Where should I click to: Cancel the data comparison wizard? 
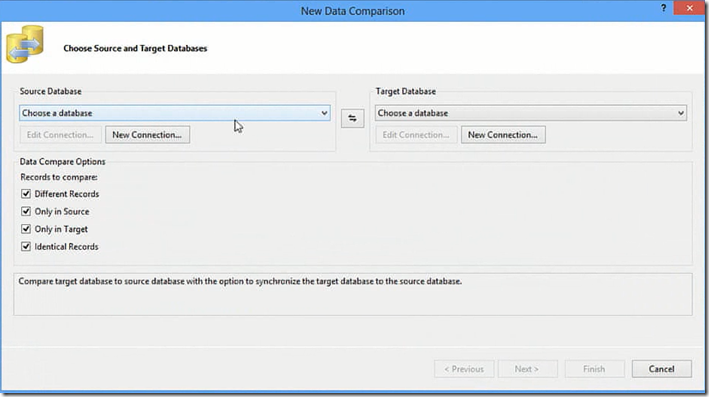point(662,369)
